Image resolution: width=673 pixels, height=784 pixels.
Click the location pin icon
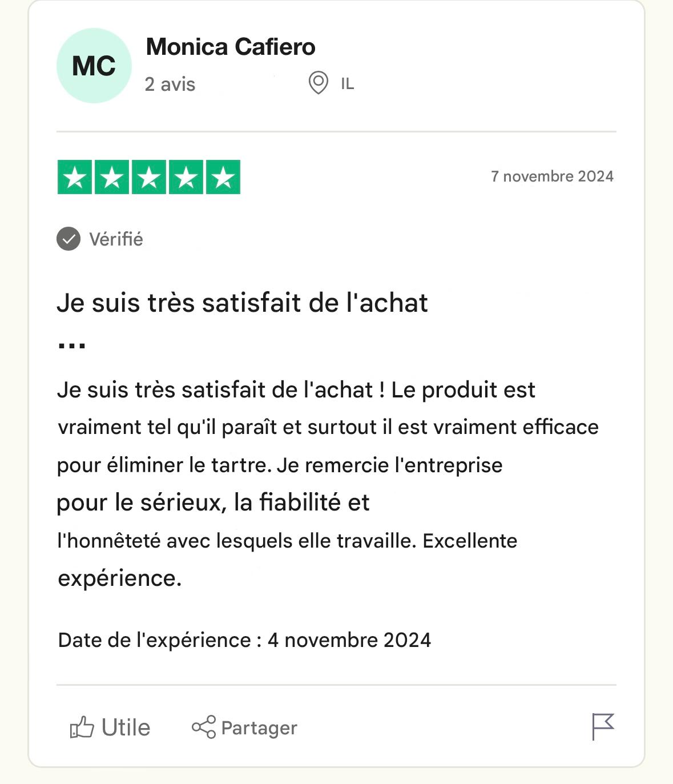318,83
